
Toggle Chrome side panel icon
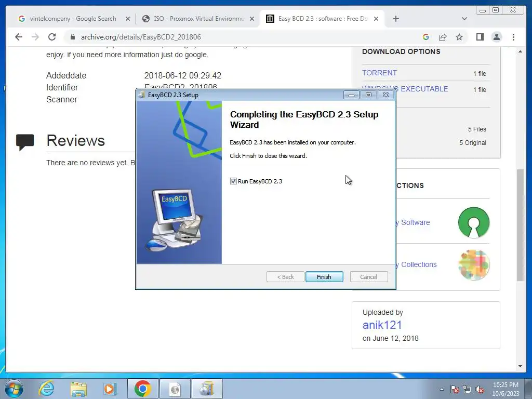tap(480, 37)
